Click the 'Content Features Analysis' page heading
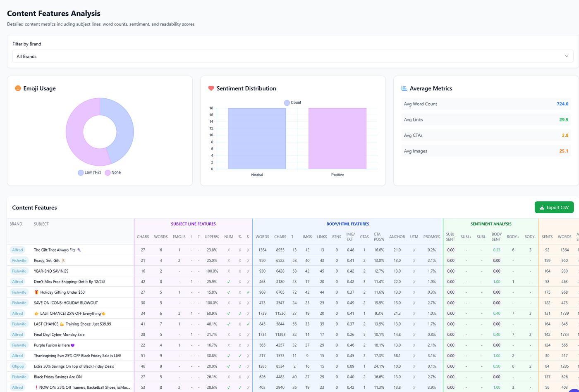This screenshot has width=579, height=392. (54, 14)
